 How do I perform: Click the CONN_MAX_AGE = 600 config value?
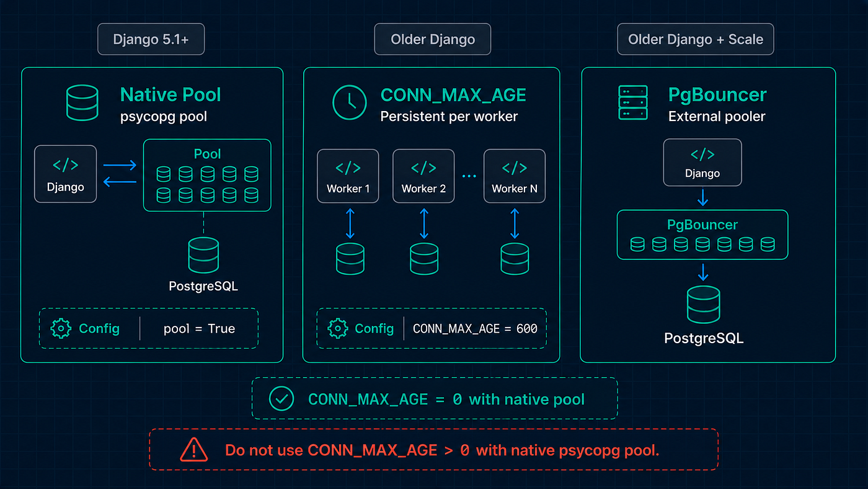point(475,328)
